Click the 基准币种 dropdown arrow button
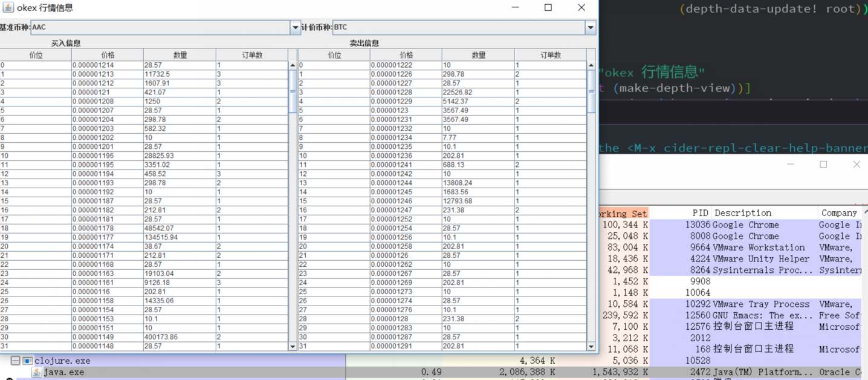Image resolution: width=868 pixels, height=380 pixels. [x=296, y=27]
